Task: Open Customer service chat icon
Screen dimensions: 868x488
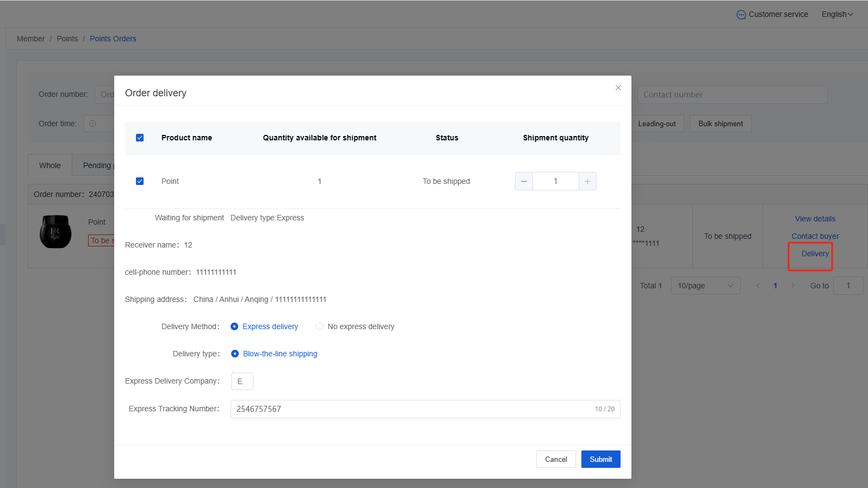Action: point(741,15)
